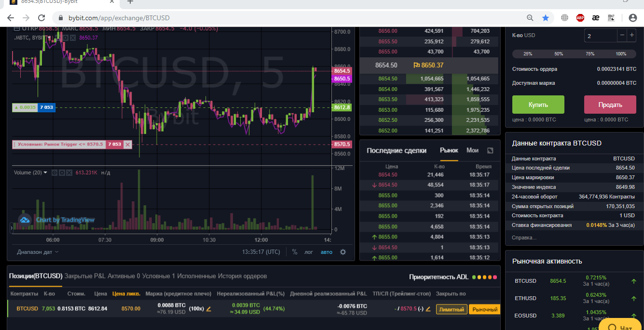Set quantity slider to 50%
This screenshot has height=330, width=644.
tap(559, 54)
